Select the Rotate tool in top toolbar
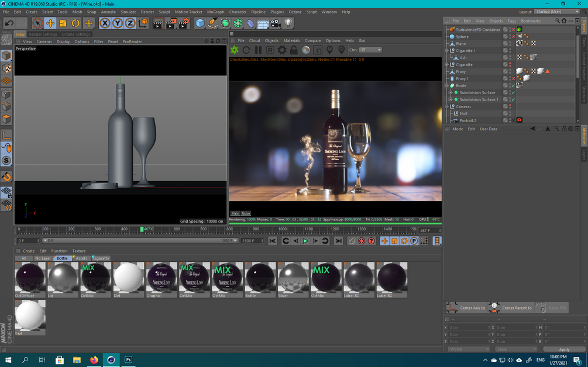This screenshot has width=588, height=367. pos(76,23)
